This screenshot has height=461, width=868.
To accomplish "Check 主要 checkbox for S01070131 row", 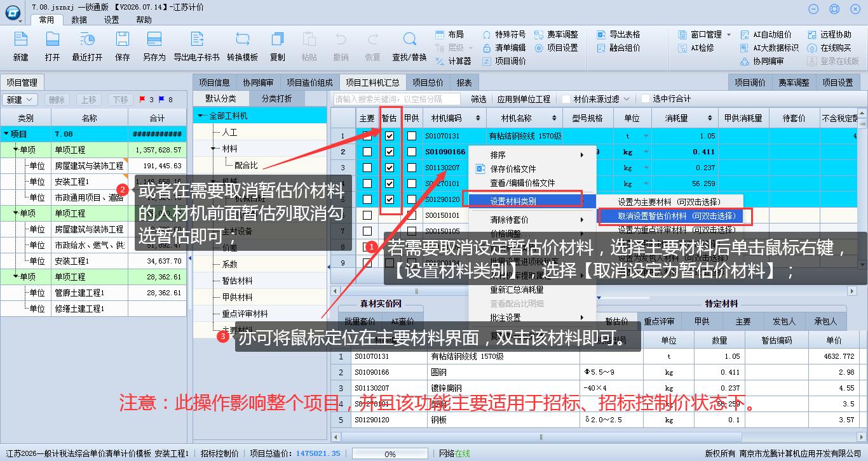I will click(x=367, y=136).
